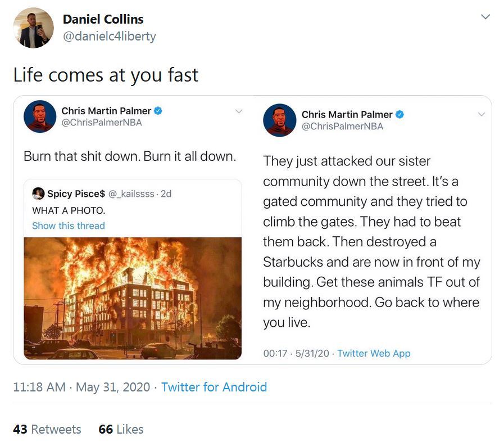Expand the chevron menu on the "Burn it all down" tweet
Viewport: 504px width, 446px height.
click(x=238, y=111)
